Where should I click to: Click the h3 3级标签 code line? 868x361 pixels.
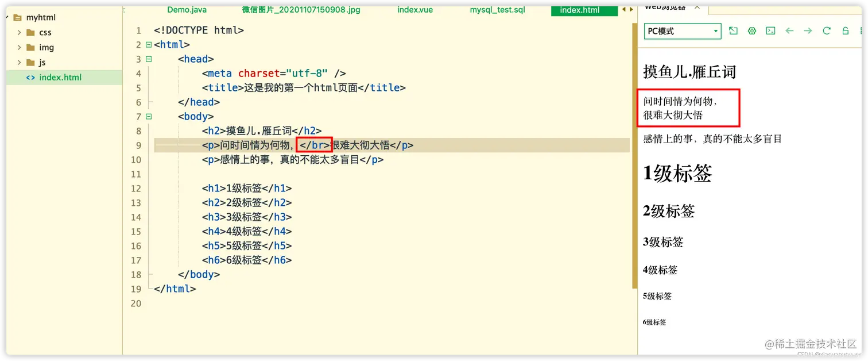(x=247, y=217)
